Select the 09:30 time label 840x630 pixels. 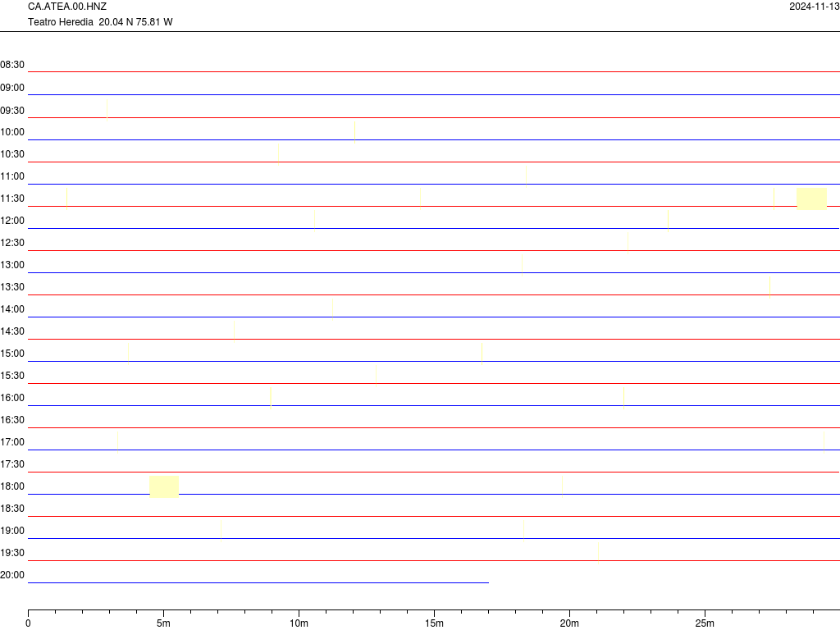(12, 111)
